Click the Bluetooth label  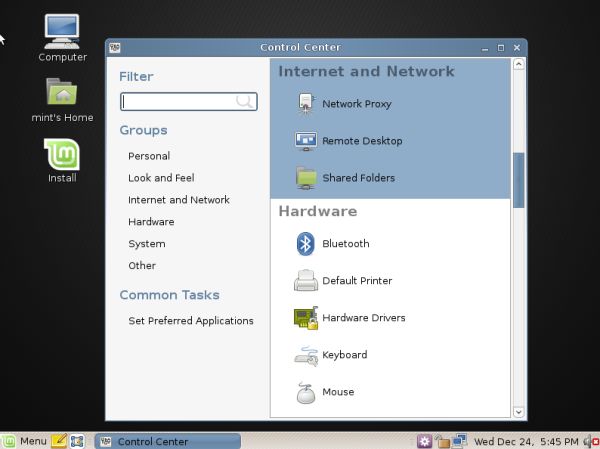tap(346, 243)
